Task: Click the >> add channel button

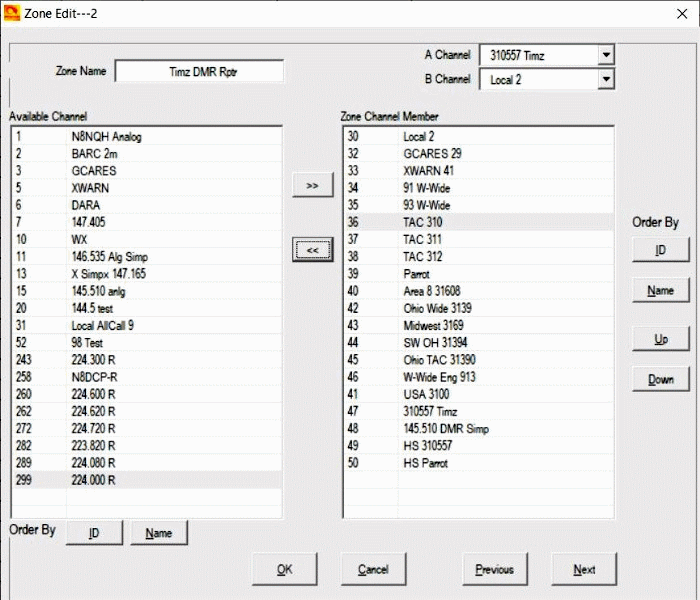Action: pos(312,185)
